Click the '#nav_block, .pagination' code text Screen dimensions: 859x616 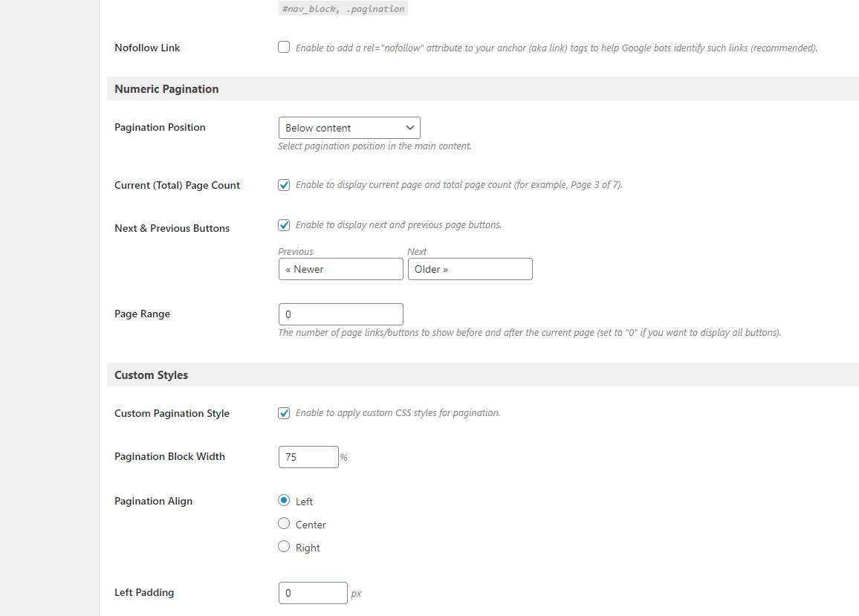pos(343,9)
